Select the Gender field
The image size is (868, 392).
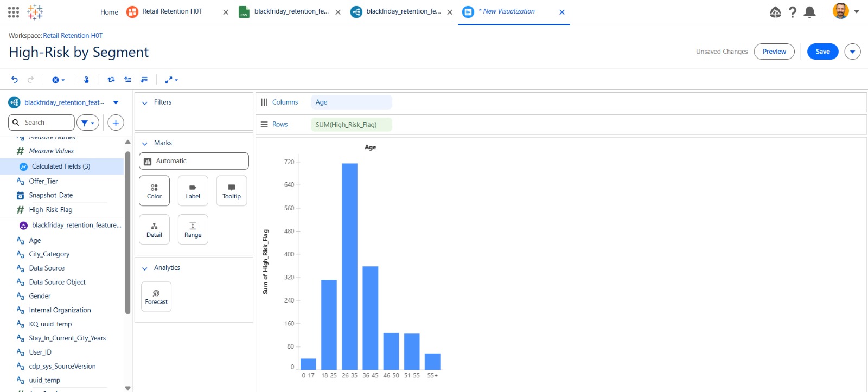point(40,296)
